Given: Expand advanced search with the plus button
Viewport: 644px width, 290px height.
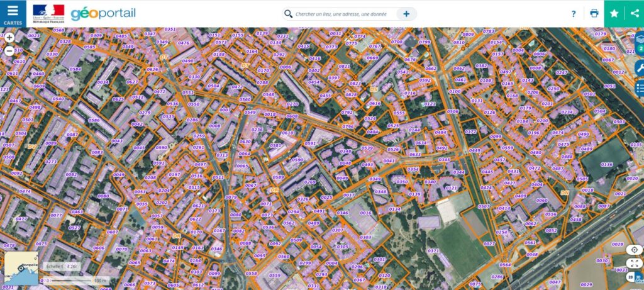Looking at the screenshot, I should coord(406,14).
